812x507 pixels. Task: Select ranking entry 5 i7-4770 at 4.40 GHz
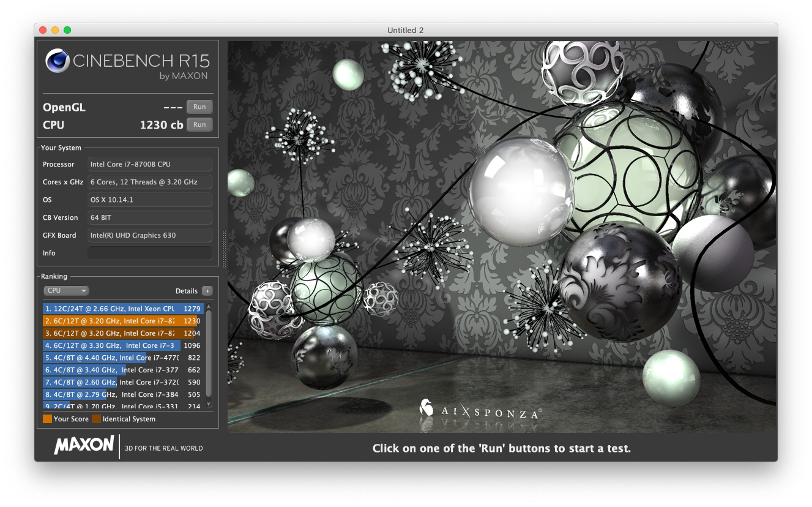[x=123, y=358]
